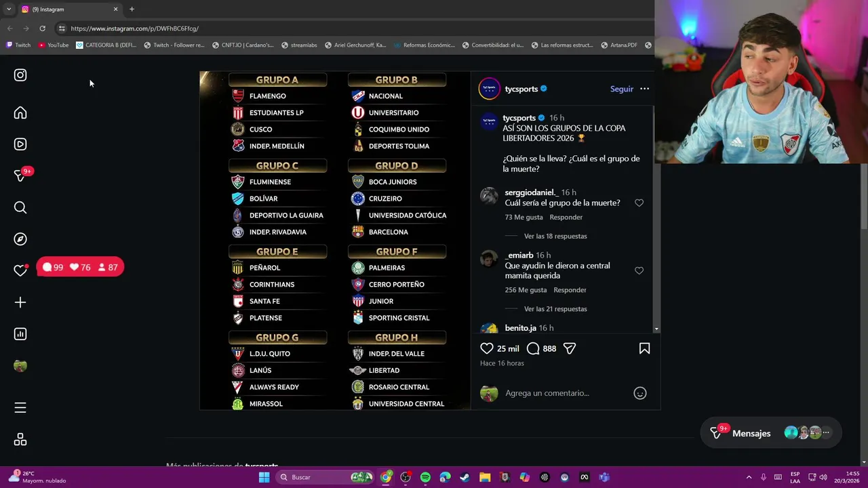Like the comment by serggiodaniel._
Image resolution: width=868 pixels, height=488 pixels.
click(639, 203)
